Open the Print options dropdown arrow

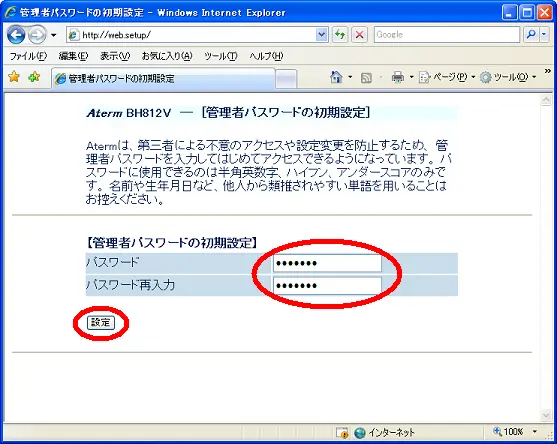(412, 77)
